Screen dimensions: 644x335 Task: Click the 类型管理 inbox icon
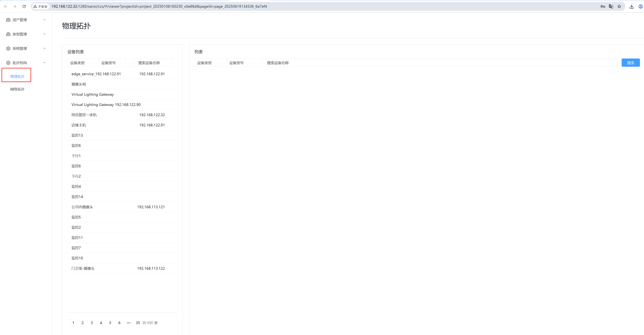point(8,34)
